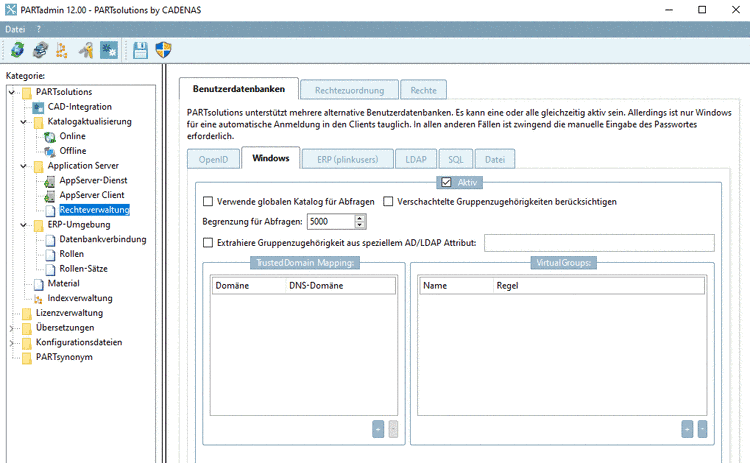The height and width of the screenshot is (463, 750).
Task: Open the Datei menu
Action: pos(15,29)
